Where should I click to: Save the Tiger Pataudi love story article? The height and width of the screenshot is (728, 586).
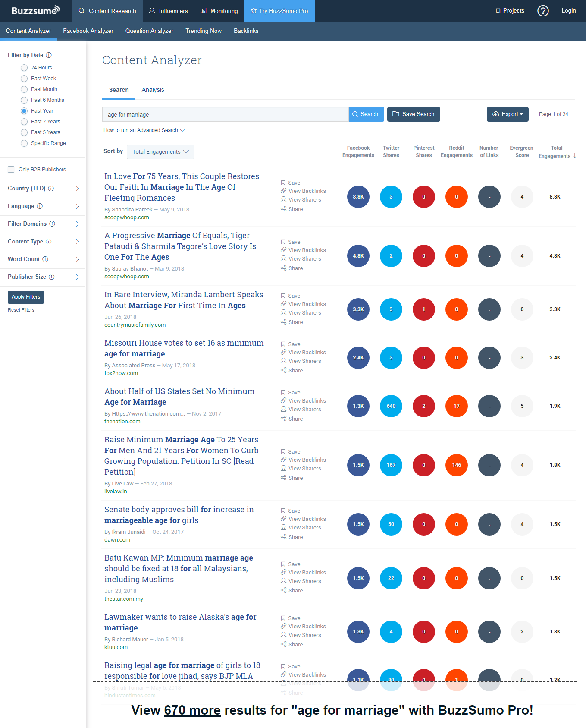291,242
